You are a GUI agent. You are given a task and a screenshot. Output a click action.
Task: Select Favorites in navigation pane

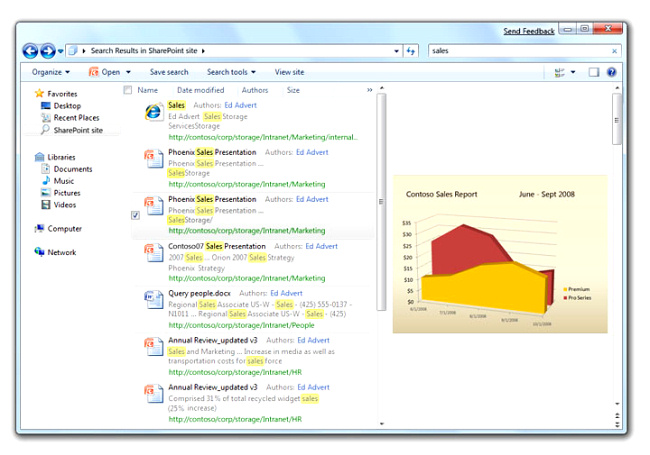pyautogui.click(x=62, y=94)
